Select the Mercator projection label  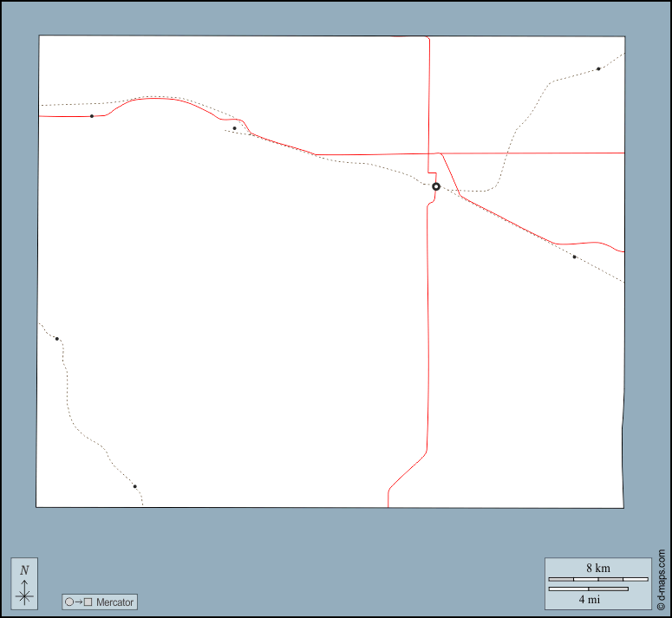(114, 602)
